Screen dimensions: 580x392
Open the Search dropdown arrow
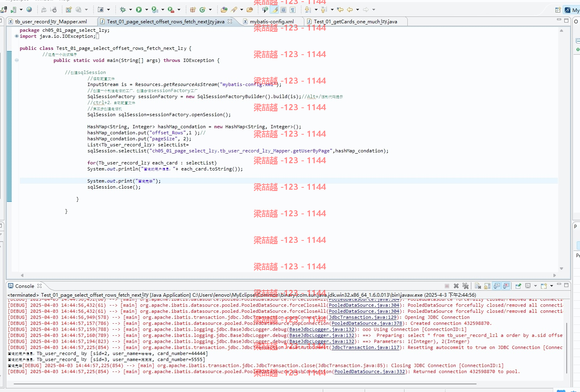tap(241, 9)
